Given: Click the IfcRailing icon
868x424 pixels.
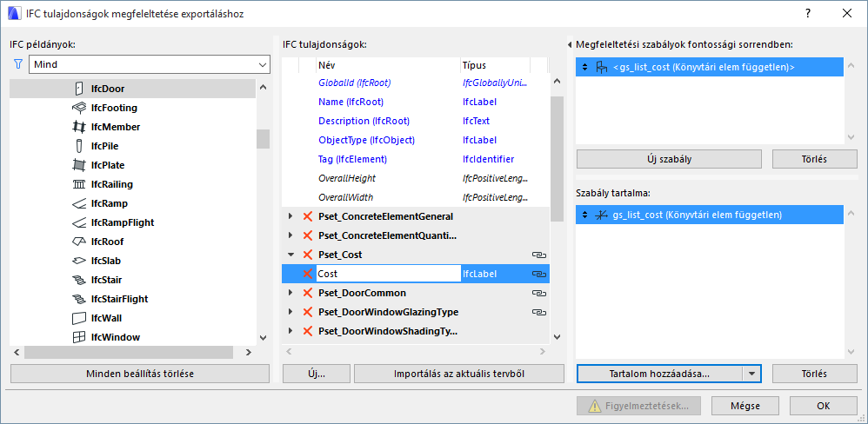Looking at the screenshot, I should [78, 184].
